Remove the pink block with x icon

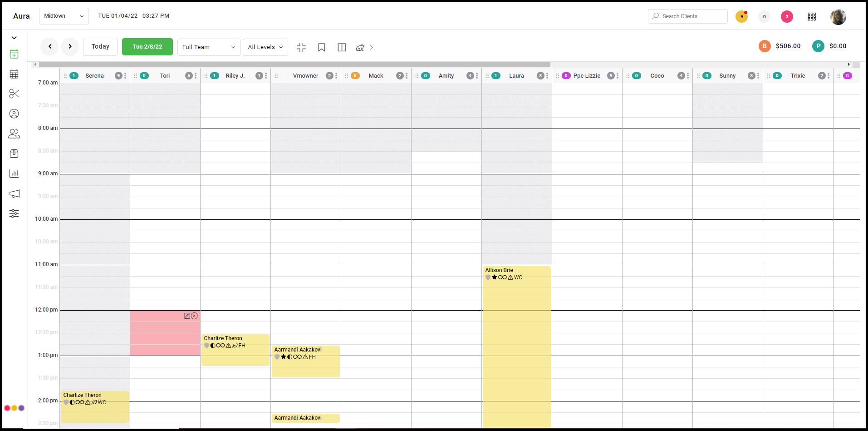tap(194, 316)
